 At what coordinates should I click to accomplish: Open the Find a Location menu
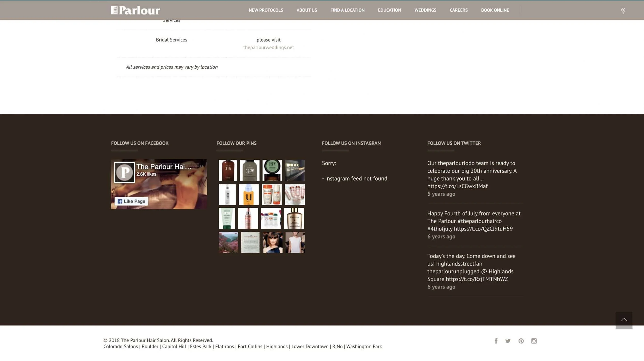pyautogui.click(x=347, y=10)
